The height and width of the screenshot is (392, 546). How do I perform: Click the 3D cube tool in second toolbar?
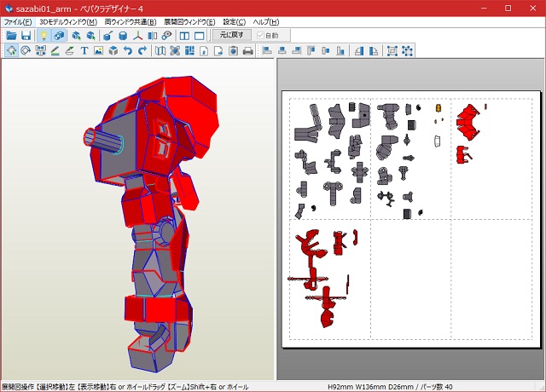[x=113, y=51]
